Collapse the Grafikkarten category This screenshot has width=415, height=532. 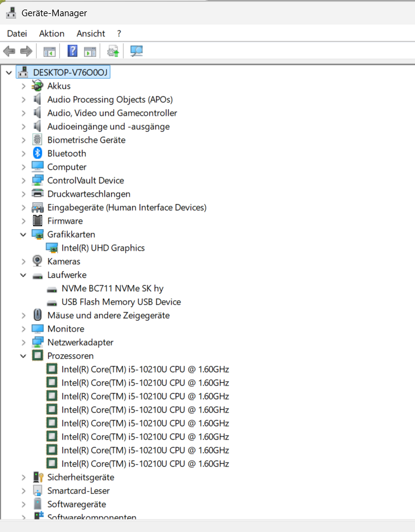point(23,235)
